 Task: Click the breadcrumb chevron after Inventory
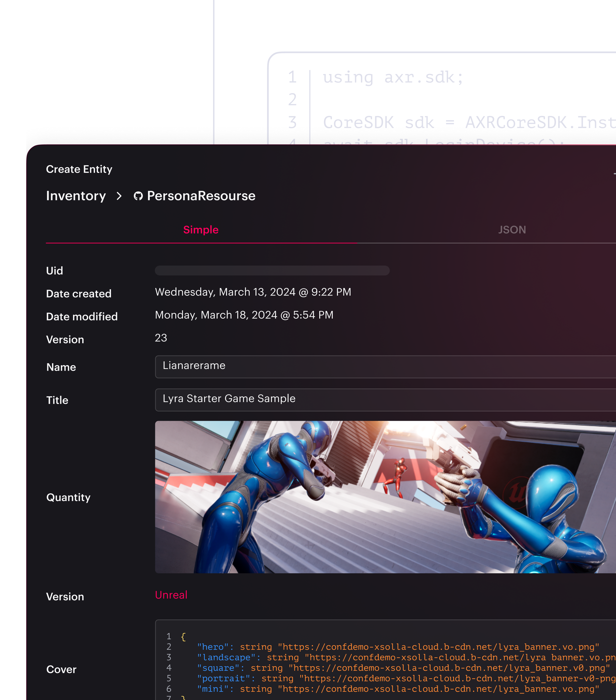point(119,196)
